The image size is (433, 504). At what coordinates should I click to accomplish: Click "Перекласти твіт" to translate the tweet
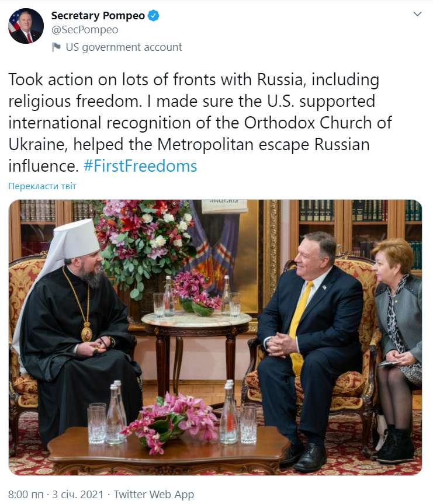point(42,186)
